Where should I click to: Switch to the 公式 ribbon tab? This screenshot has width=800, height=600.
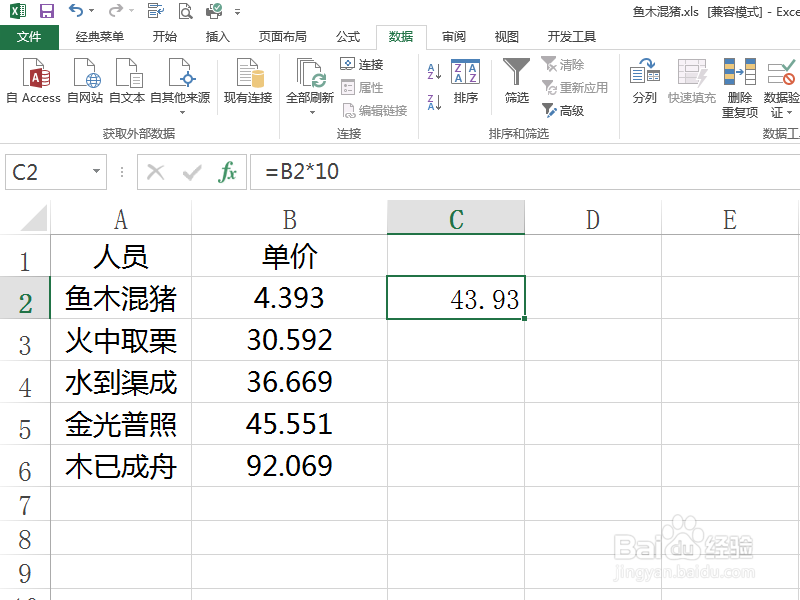pos(348,36)
